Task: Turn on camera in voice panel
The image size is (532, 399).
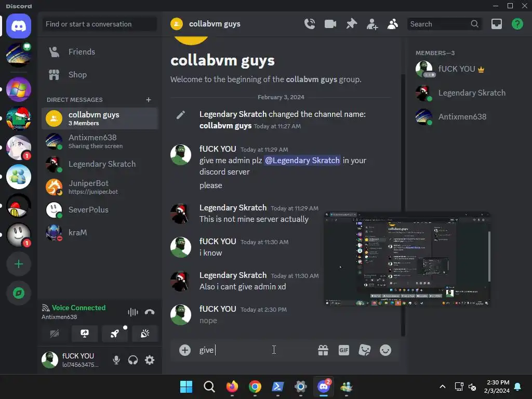Action: click(54, 334)
